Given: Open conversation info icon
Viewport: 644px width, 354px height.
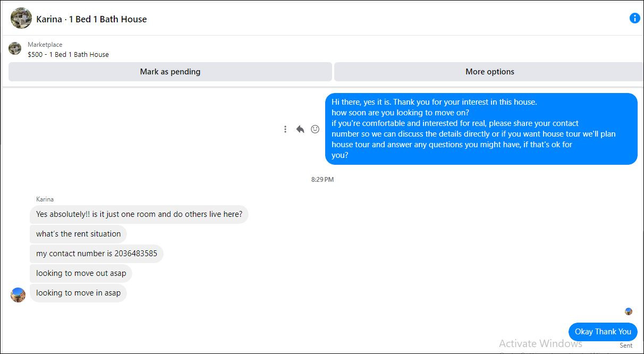Looking at the screenshot, I should [634, 18].
